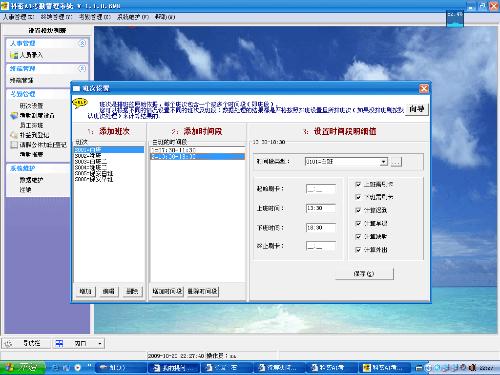Toggle the 计算早退 checkbox
500x375 pixels.
tap(358, 223)
